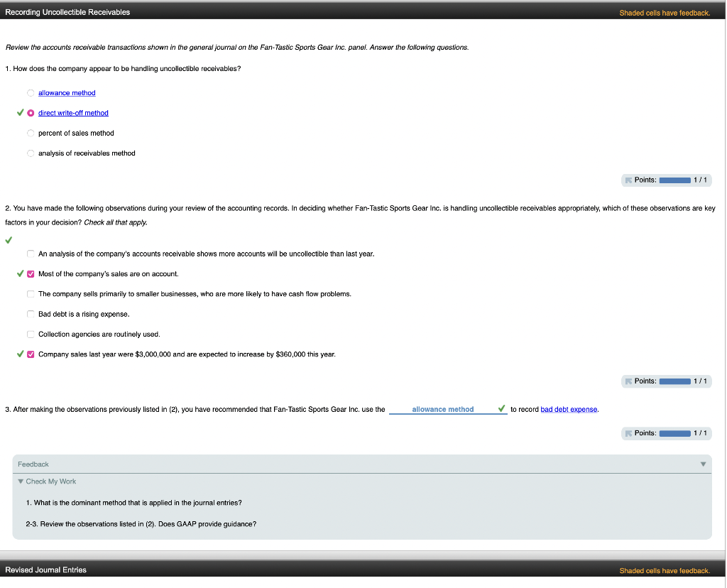The width and height of the screenshot is (727, 588).
Task: Click the green checkmark beside direct write-off method
Action: pos(20,112)
